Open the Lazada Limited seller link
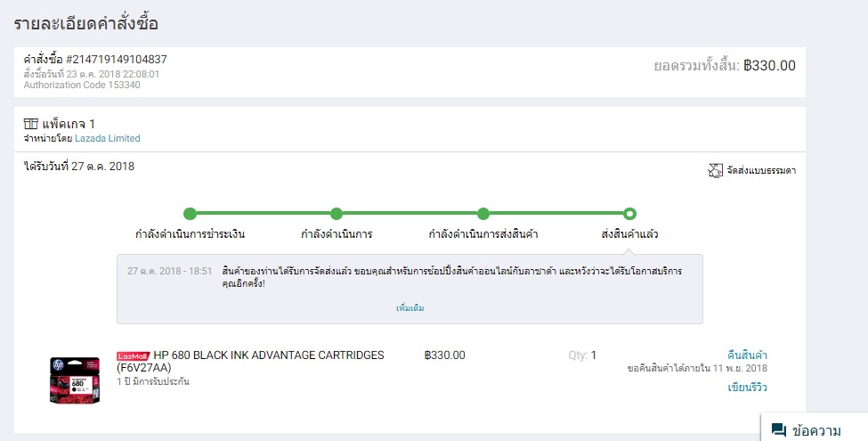The image size is (868, 441). click(108, 138)
